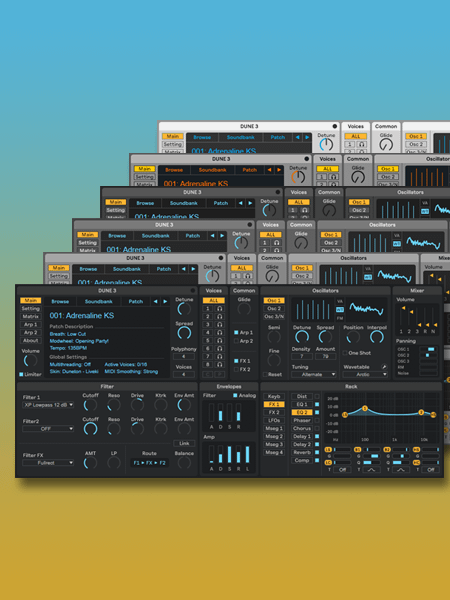Viewport: 450px width, 600px height.
Task: Click the mixer volume fader for oscillator 1
Action: pos(401,317)
